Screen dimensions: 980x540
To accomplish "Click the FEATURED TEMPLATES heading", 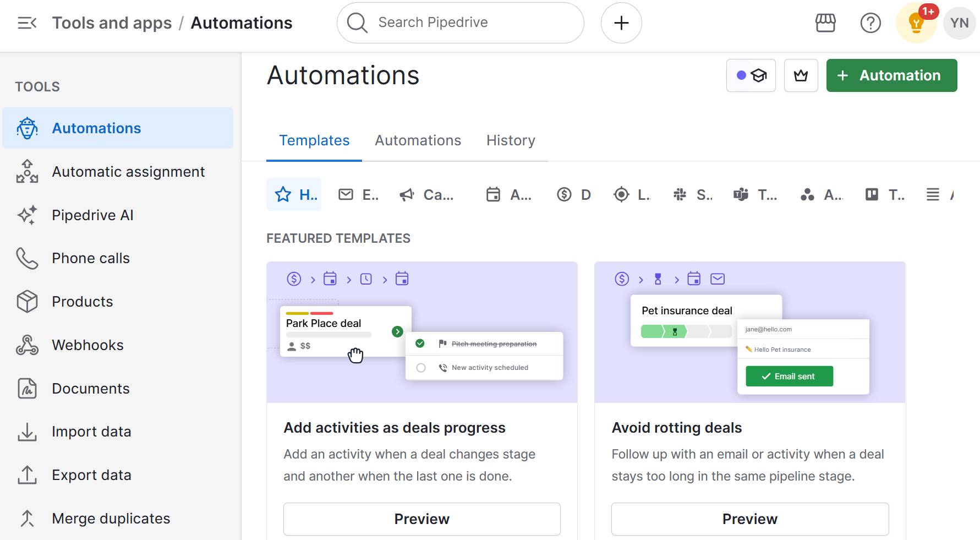I will tap(338, 238).
